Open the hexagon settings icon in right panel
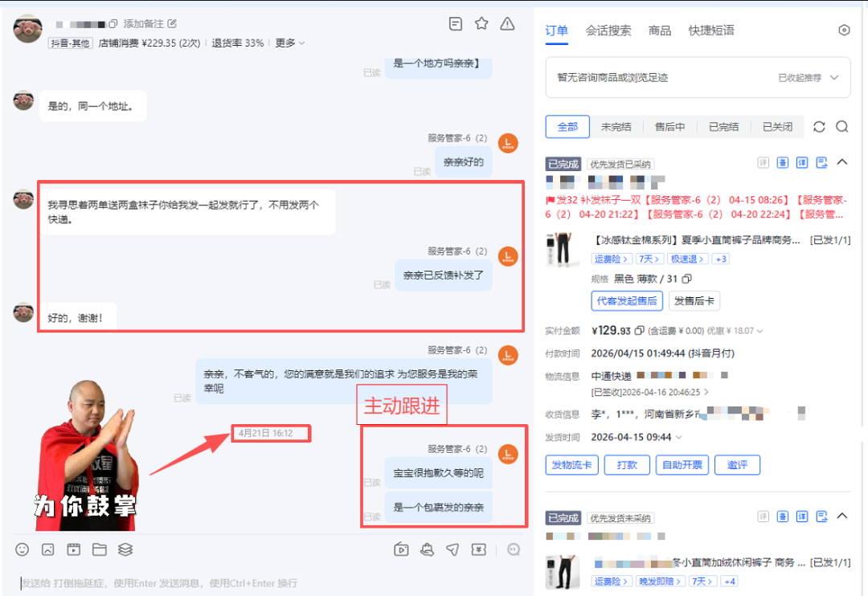Image resolution: width=868 pixels, height=596 pixels. click(844, 31)
